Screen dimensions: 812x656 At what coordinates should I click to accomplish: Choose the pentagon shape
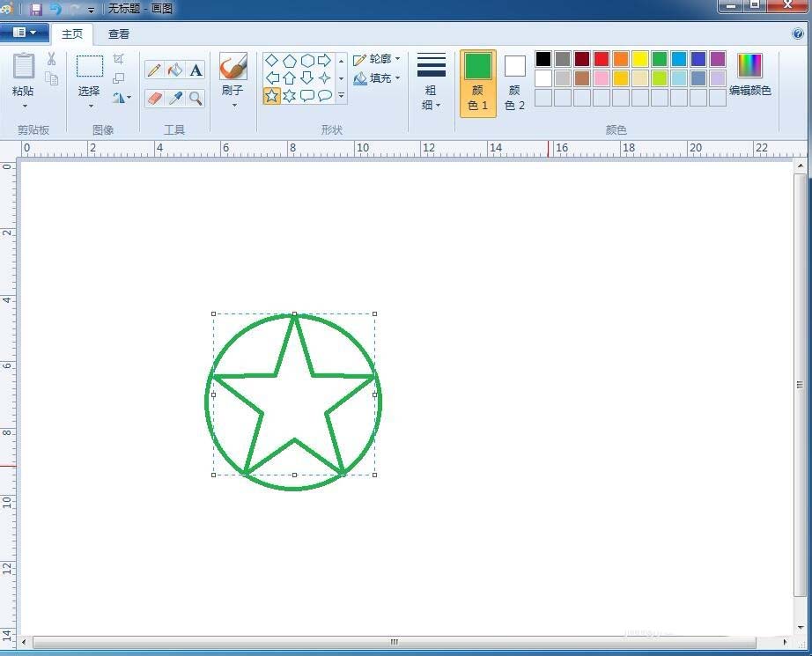(x=290, y=61)
